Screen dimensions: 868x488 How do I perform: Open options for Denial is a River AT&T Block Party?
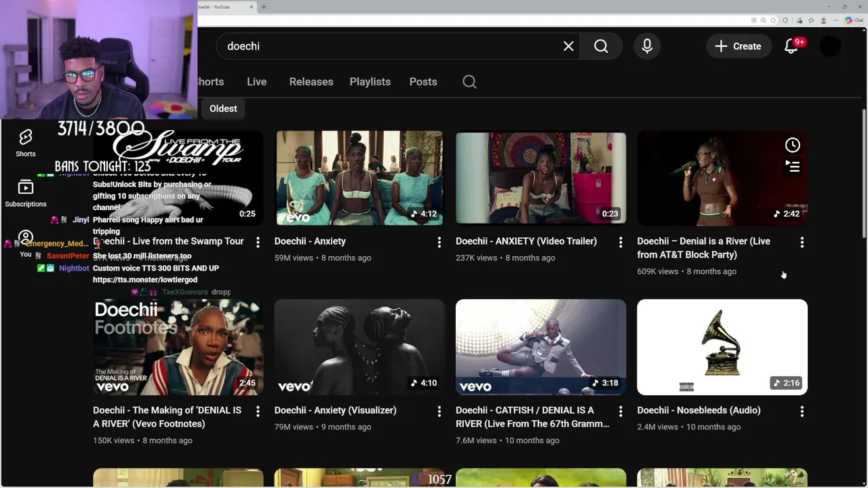click(x=802, y=242)
